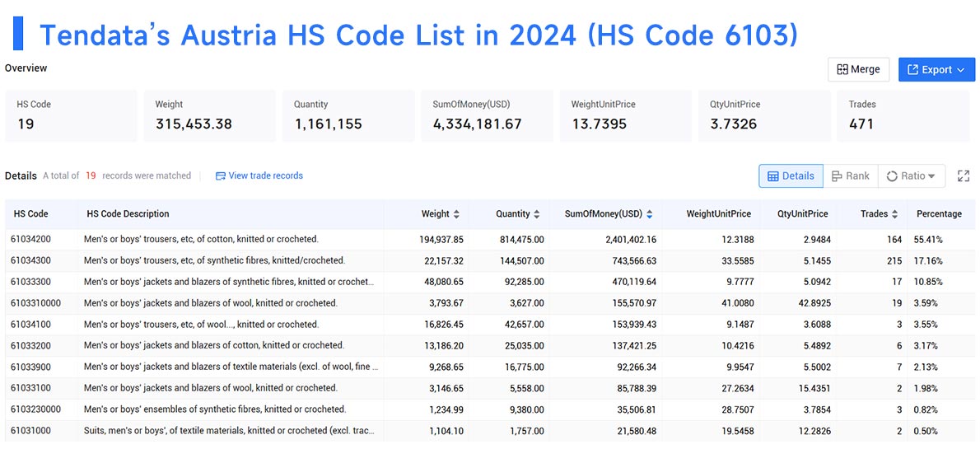Open the Ratio dropdown menu
Screen dimensions: 980x449
(912, 176)
